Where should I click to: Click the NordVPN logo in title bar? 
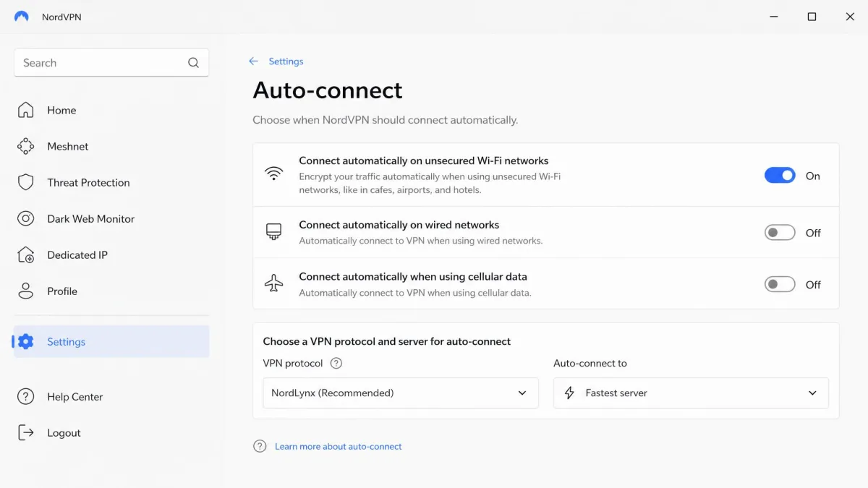point(22,17)
